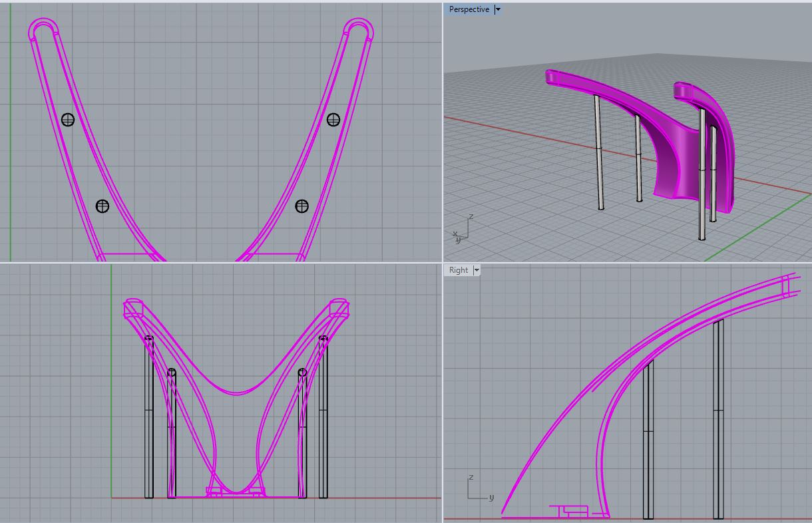Screen dimensions: 812x523
Task: Pick the leftmost gray pole in Perspective view
Action: tap(598, 153)
